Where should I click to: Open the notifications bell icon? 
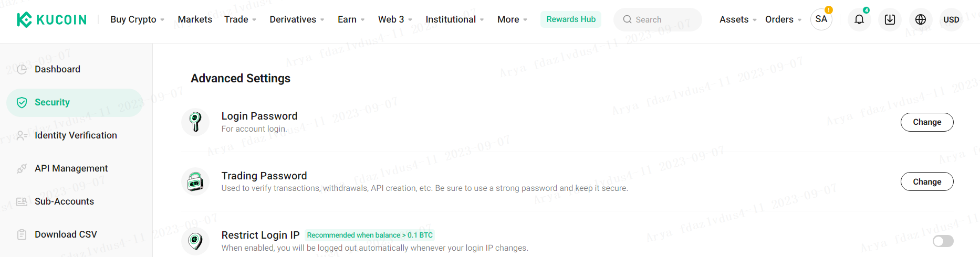[x=859, y=19]
